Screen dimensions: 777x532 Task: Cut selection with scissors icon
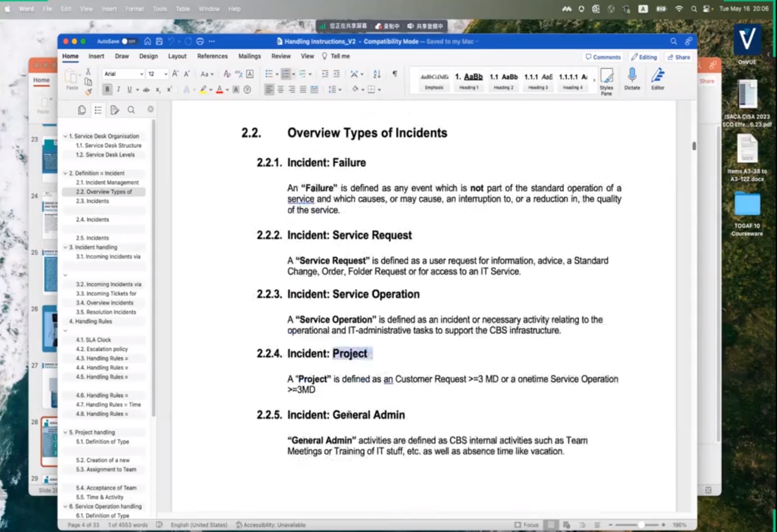point(88,71)
